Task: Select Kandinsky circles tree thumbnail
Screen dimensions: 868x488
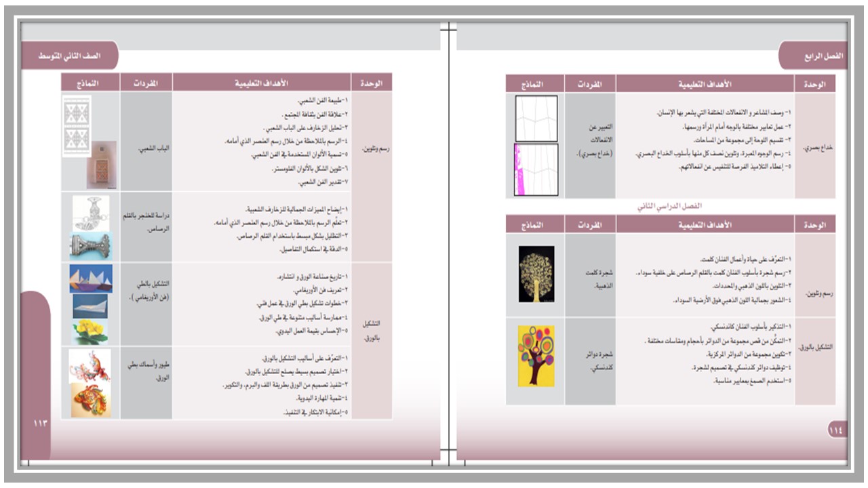Action: coord(536,356)
